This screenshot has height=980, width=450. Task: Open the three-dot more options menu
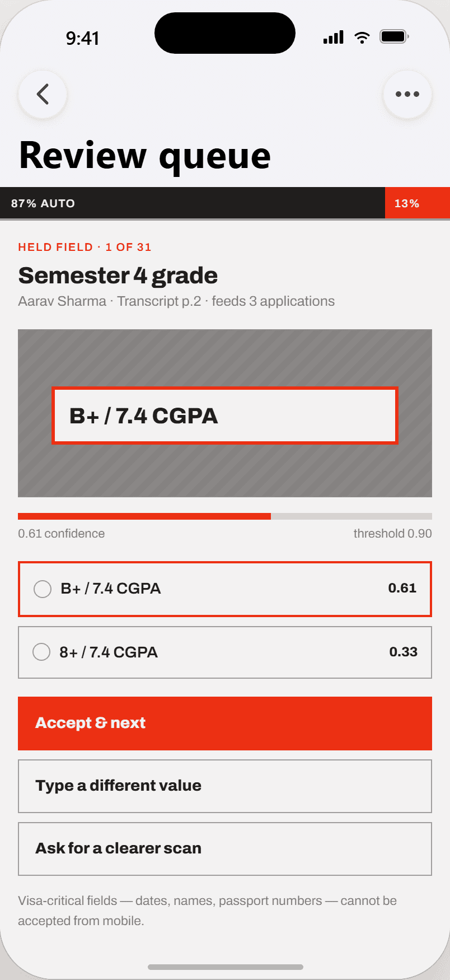(407, 94)
